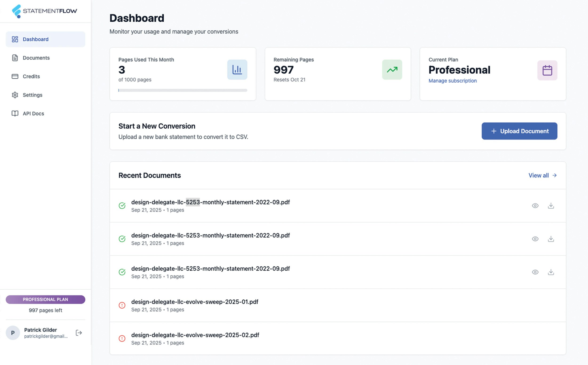This screenshot has width=588, height=365.
Task: Preview first document with the eye icon
Action: pyautogui.click(x=535, y=206)
